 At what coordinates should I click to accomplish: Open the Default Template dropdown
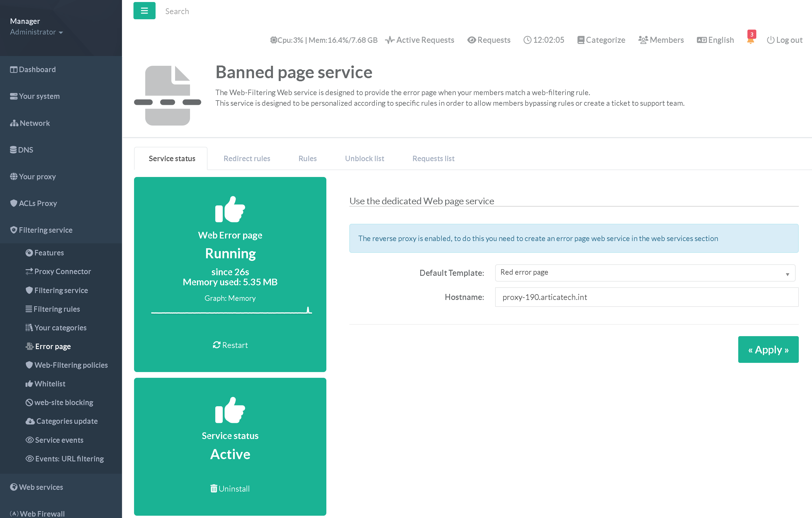pos(645,273)
